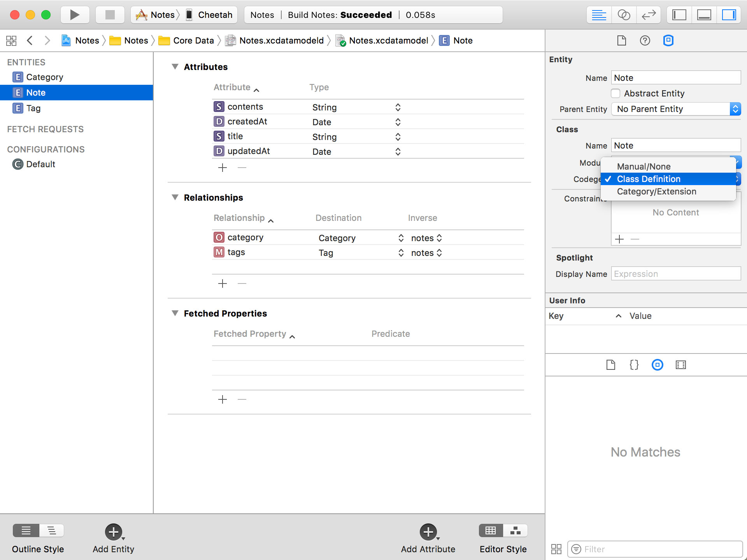The image size is (747, 560).
Task: Switch to the File inspector tab
Action: 621,40
